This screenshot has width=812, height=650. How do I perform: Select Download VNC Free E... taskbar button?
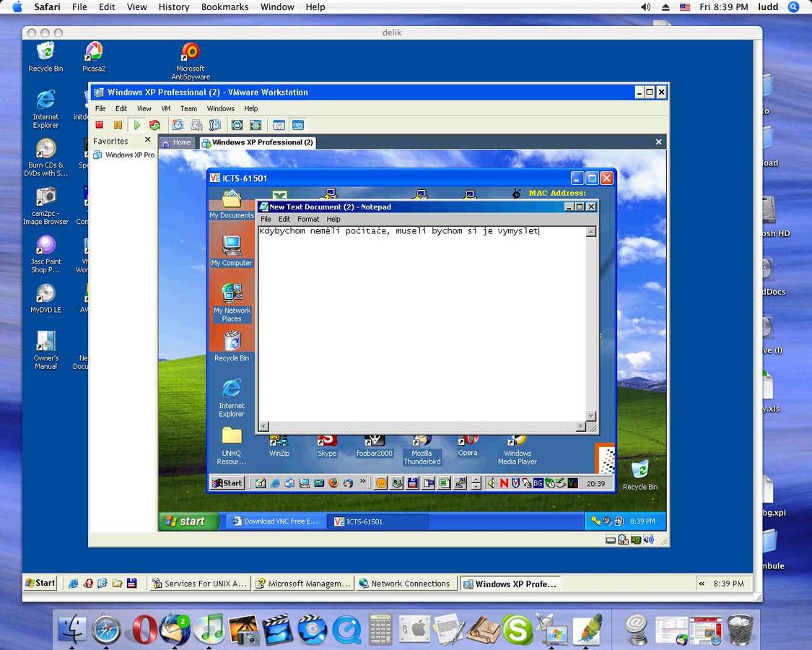pos(276,521)
